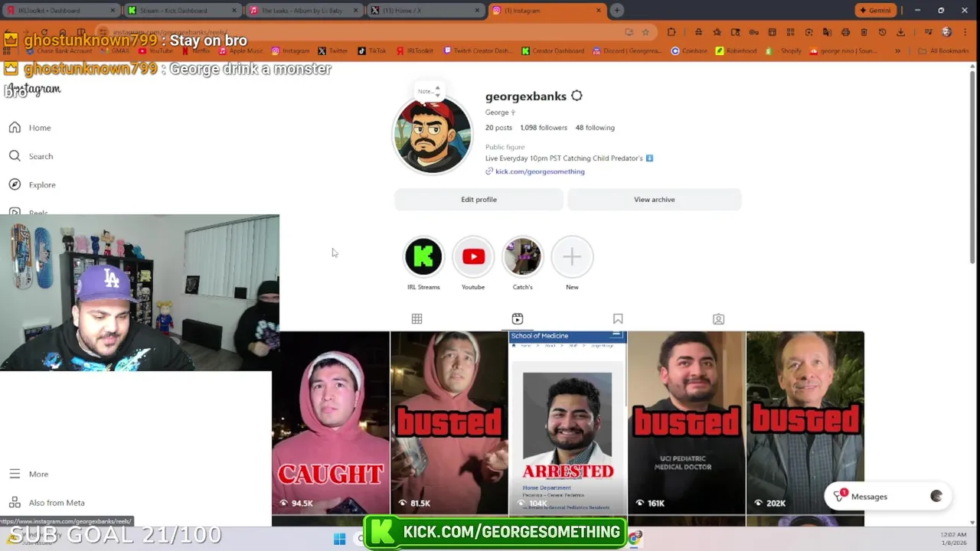Image resolution: width=980 pixels, height=551 pixels.
Task: Open the More menu in the sidebar
Action: [x=29, y=474]
